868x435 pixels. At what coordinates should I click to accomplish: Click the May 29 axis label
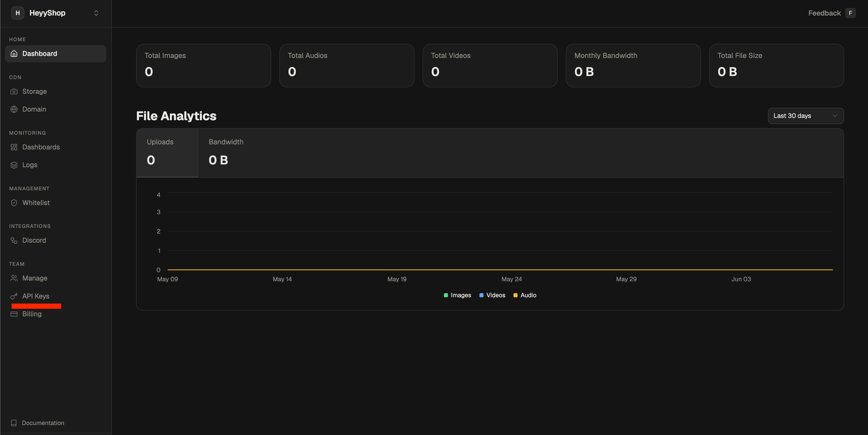(x=626, y=279)
